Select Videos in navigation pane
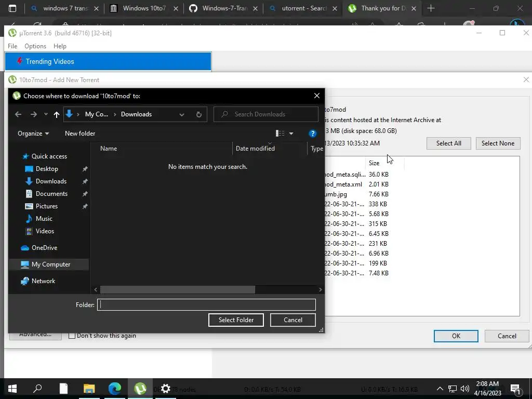532x399 pixels. (x=45, y=231)
